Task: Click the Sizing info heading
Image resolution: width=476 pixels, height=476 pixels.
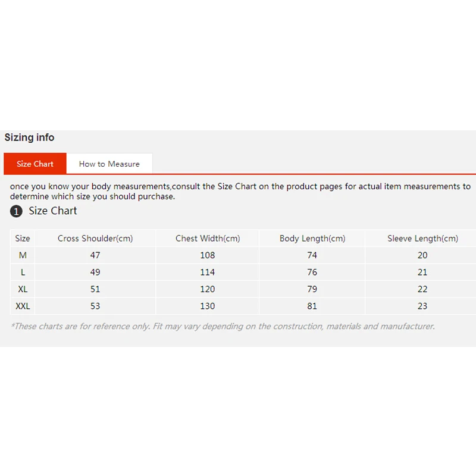Action: (x=30, y=137)
